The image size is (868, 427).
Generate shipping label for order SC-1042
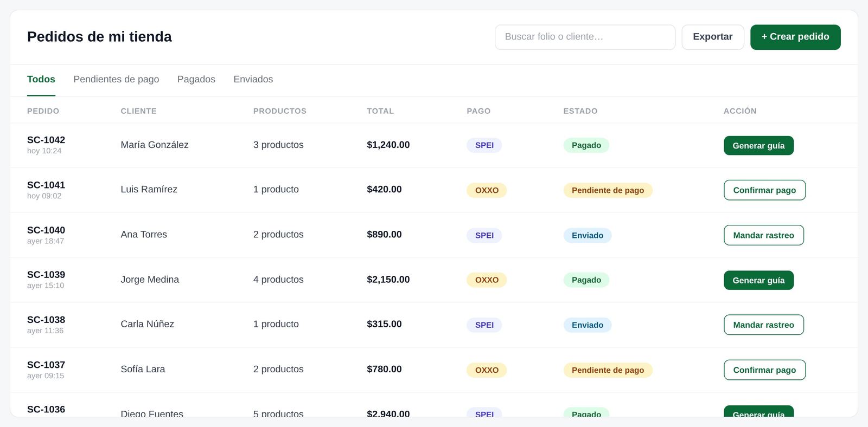pos(758,145)
